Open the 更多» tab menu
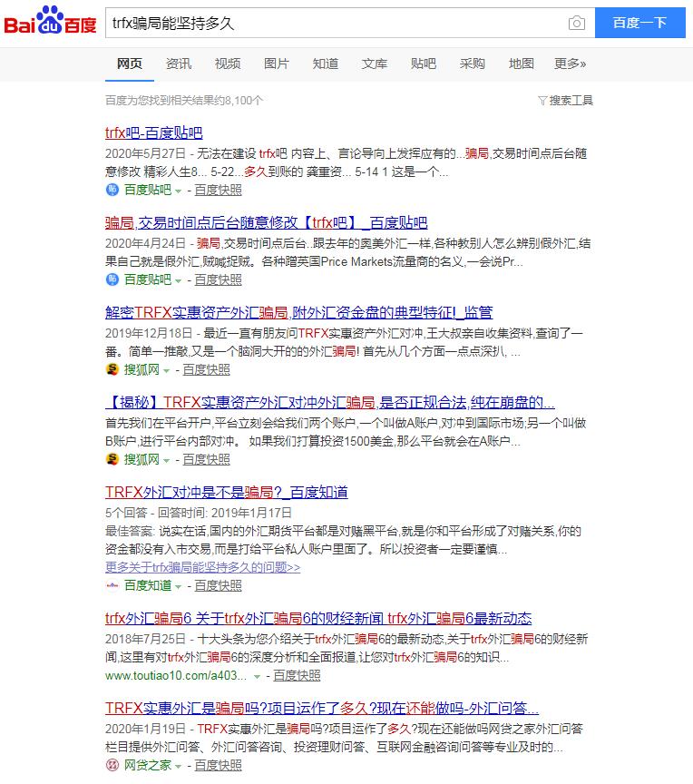The image size is (693, 784). point(570,64)
